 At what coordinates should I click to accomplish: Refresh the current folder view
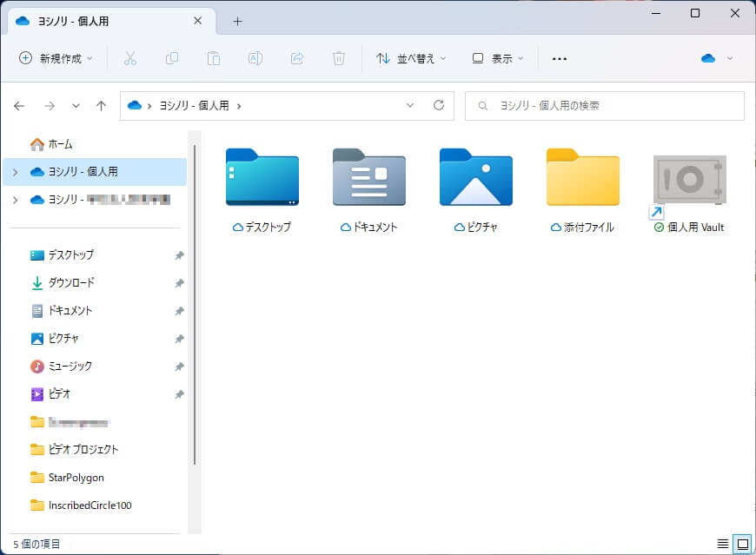tap(438, 105)
